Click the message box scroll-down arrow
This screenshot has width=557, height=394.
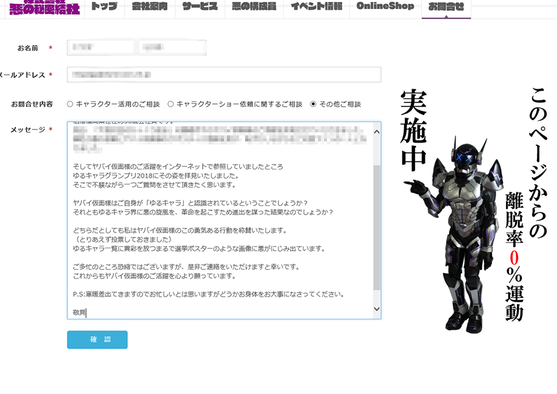[x=377, y=309]
